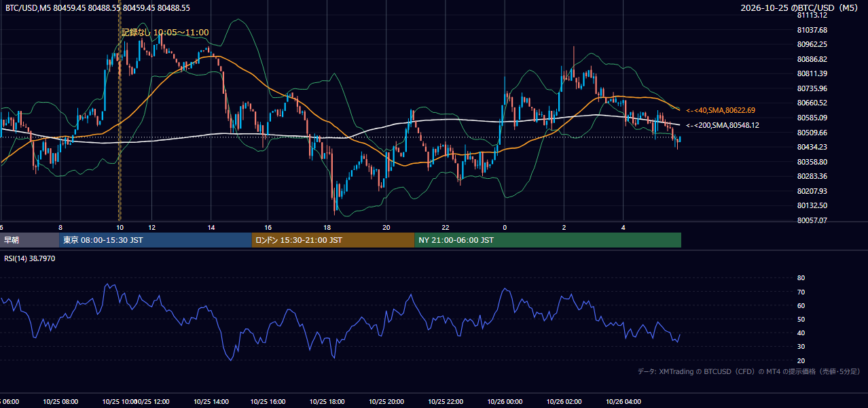The height and width of the screenshot is (408, 868).
Task: Click the RSI scale value 50
Action: pos(801,319)
